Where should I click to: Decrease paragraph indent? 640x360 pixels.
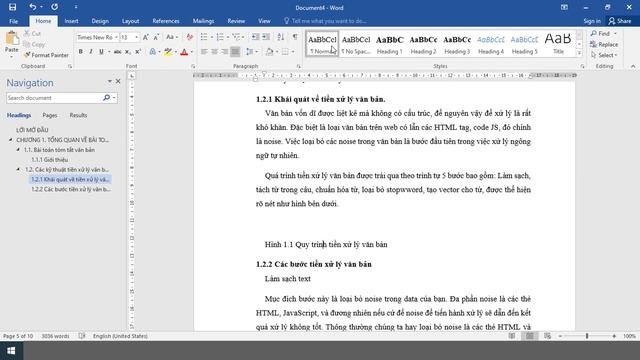256,37
